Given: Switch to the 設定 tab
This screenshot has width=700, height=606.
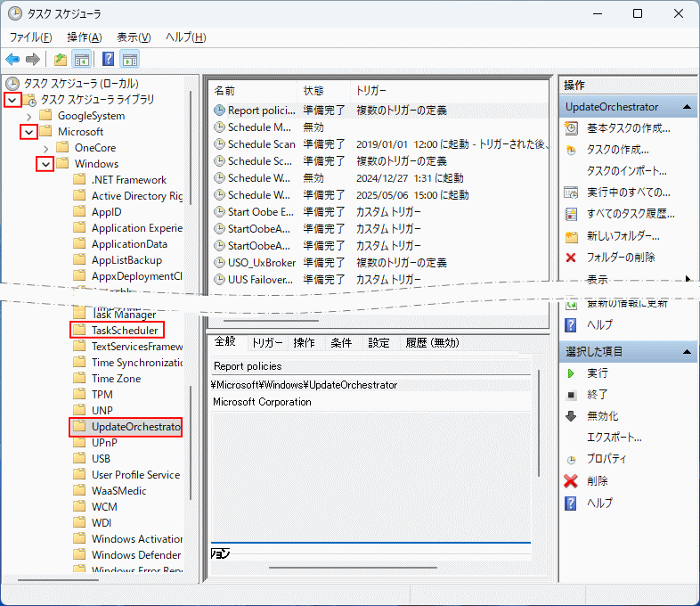Looking at the screenshot, I should point(379,342).
